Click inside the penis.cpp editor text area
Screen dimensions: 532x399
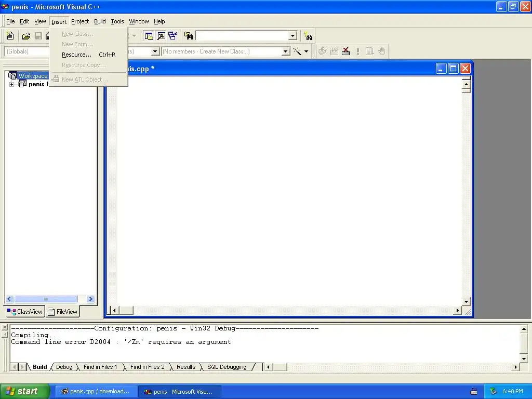289,190
